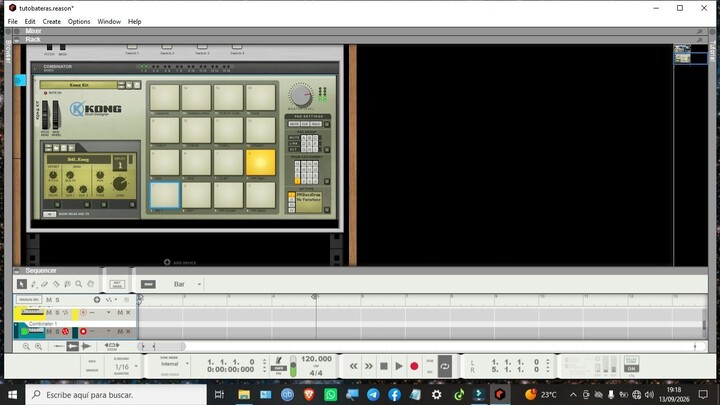Toggle record enable on Combinator 1 track

click(x=83, y=331)
